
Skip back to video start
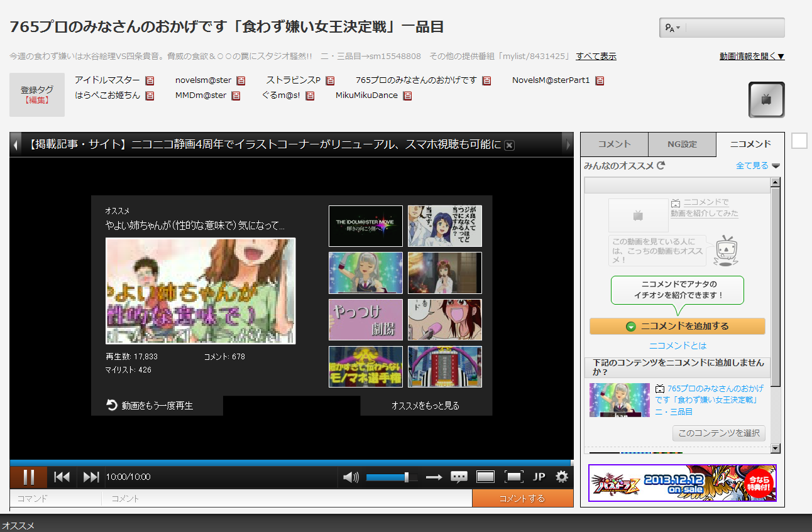click(x=62, y=477)
